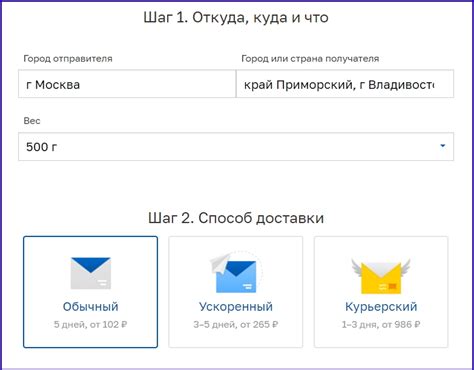Image resolution: width=474 pixels, height=370 pixels.
Task: Click the empty area of the Курьерский card
Action: pyautogui.click(x=381, y=338)
